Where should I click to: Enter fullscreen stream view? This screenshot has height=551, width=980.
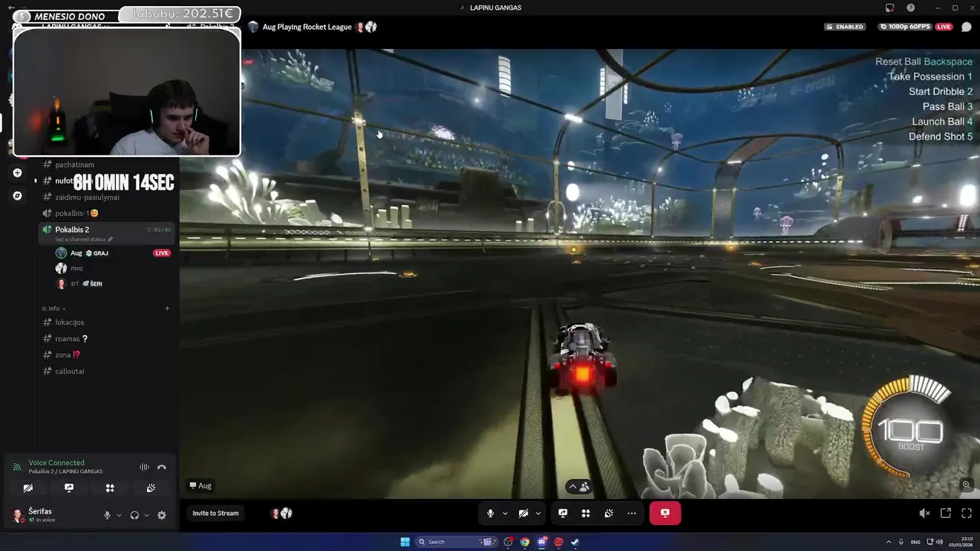click(x=966, y=514)
